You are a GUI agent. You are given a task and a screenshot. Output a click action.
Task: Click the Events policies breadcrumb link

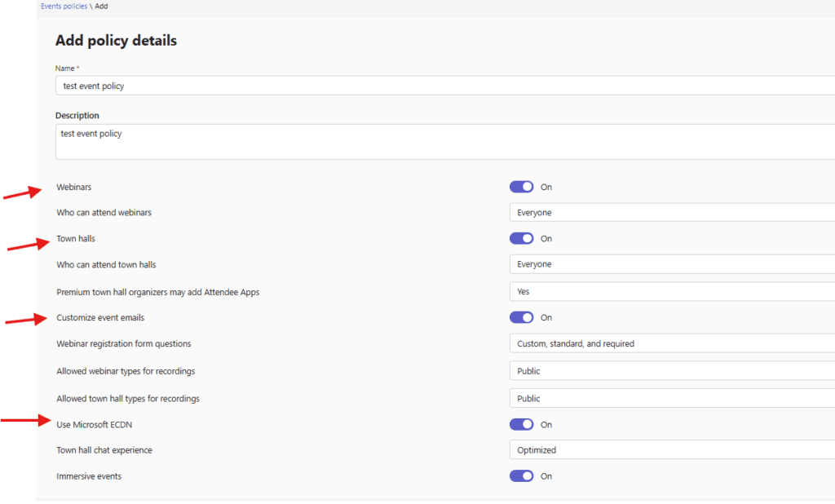(x=64, y=7)
